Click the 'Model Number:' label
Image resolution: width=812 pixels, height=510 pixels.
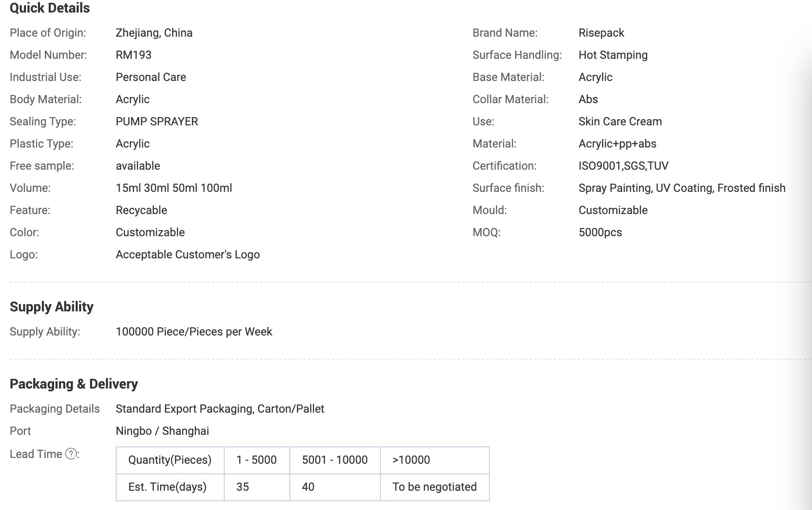[48, 55]
